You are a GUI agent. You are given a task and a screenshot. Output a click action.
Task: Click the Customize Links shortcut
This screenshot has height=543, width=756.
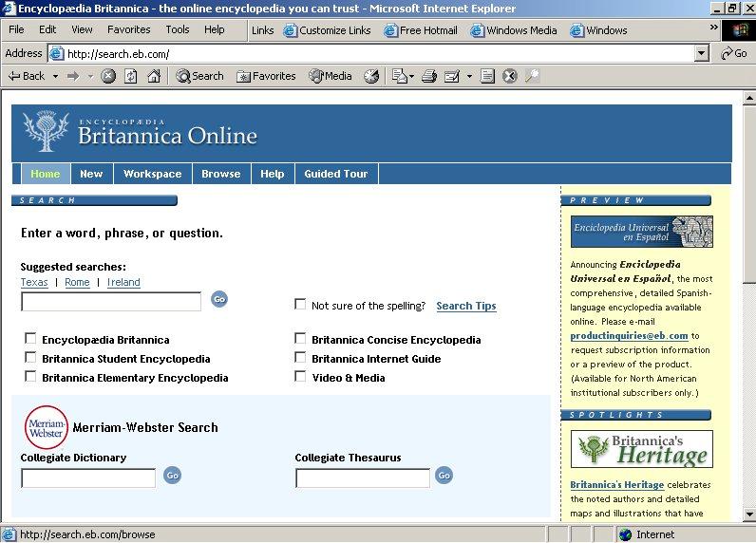328,30
